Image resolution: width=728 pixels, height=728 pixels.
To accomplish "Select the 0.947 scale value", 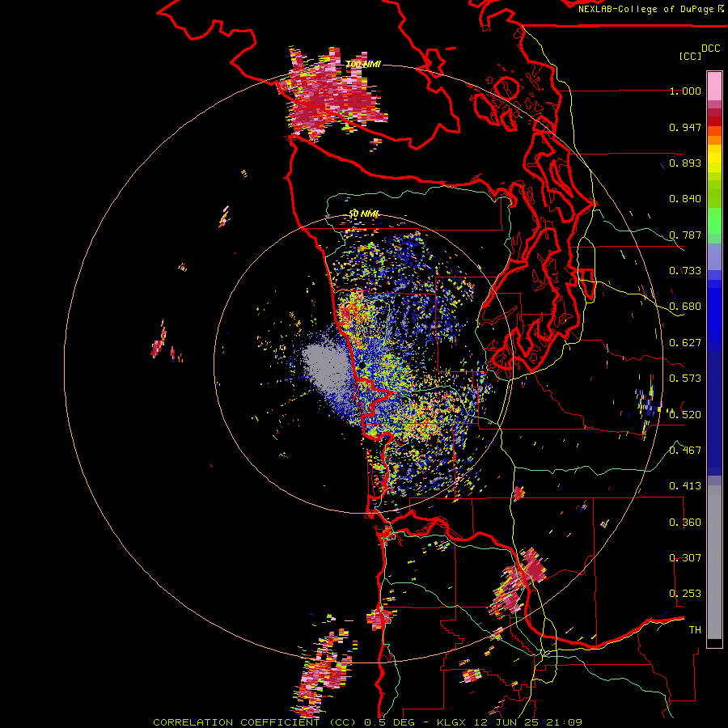I will pos(685,127).
